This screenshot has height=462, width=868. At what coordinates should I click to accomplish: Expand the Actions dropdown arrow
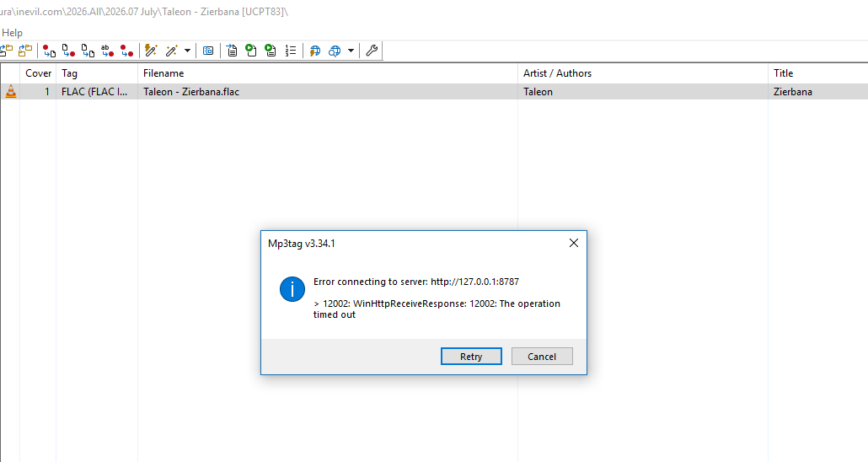[x=187, y=51]
